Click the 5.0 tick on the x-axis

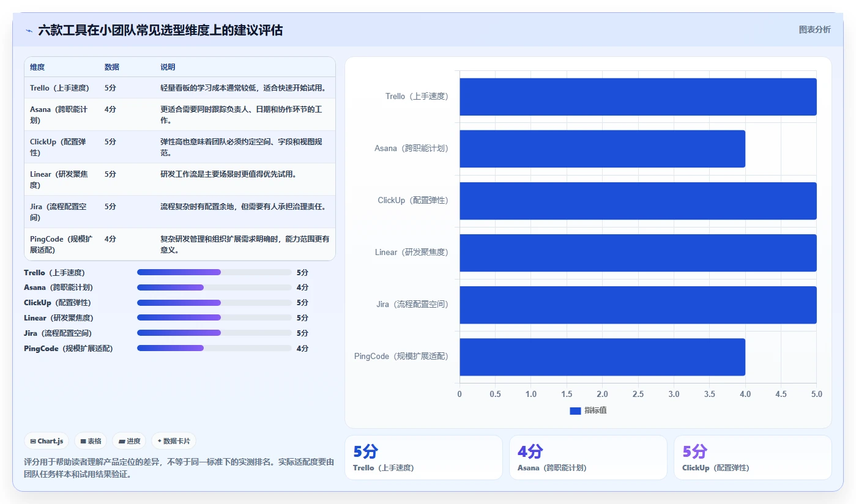[816, 395]
